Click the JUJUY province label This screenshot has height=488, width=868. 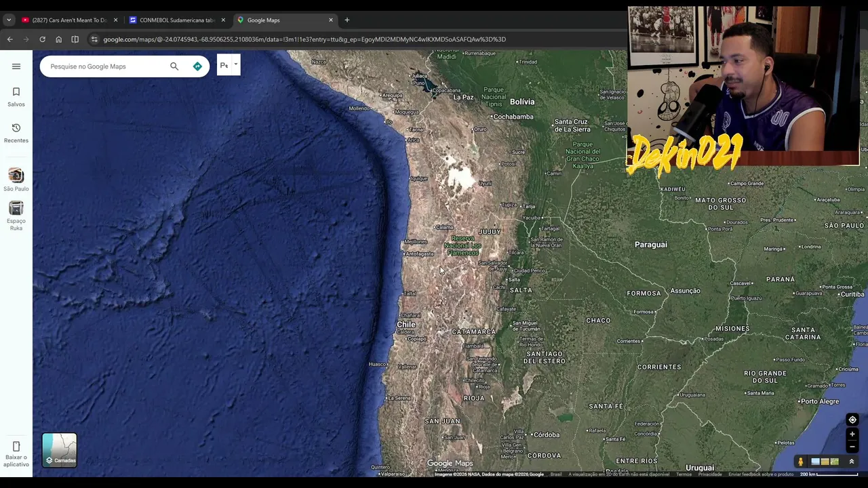pyautogui.click(x=490, y=232)
